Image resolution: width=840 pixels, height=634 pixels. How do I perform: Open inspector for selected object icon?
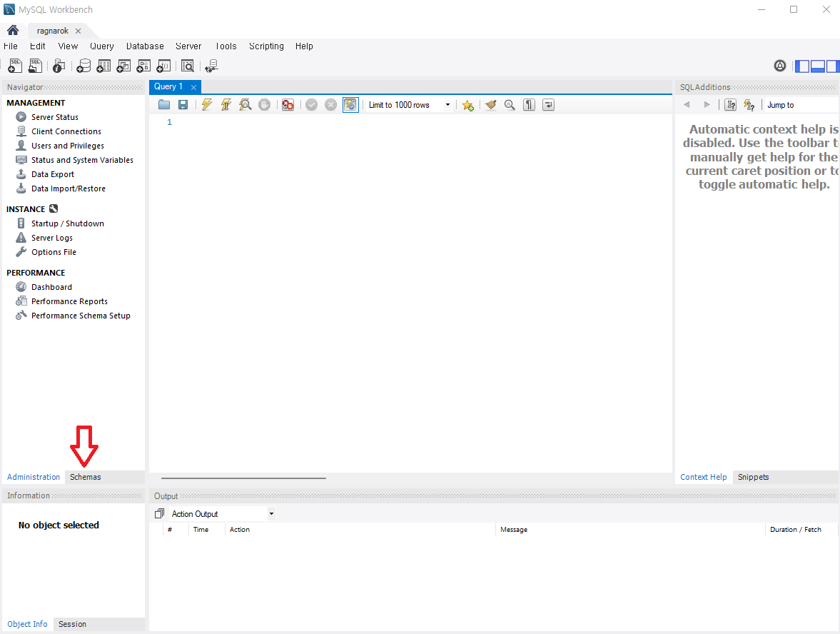tap(59, 66)
